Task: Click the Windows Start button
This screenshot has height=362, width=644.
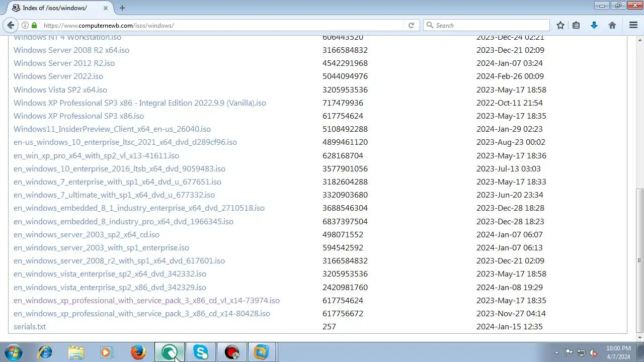Action: [x=14, y=352]
